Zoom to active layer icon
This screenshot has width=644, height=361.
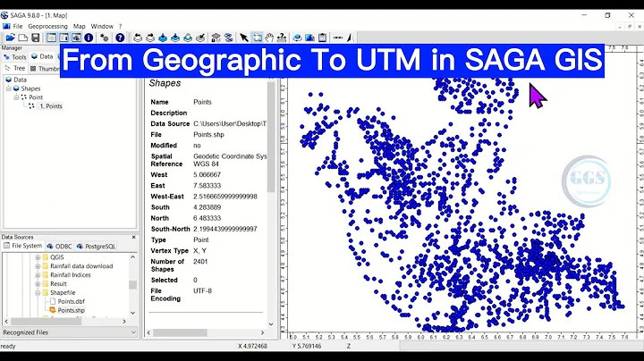(175, 38)
